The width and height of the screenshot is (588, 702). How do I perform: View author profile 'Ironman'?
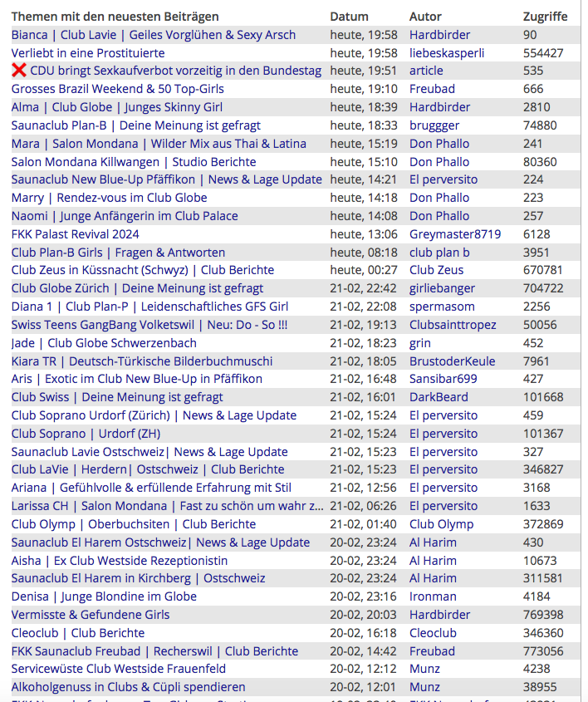[x=433, y=596]
